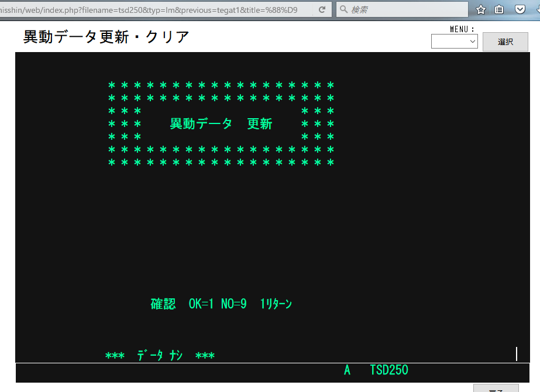This screenshot has height=392, width=540.
Task: Click the MENU: label
Action: [x=462, y=29]
